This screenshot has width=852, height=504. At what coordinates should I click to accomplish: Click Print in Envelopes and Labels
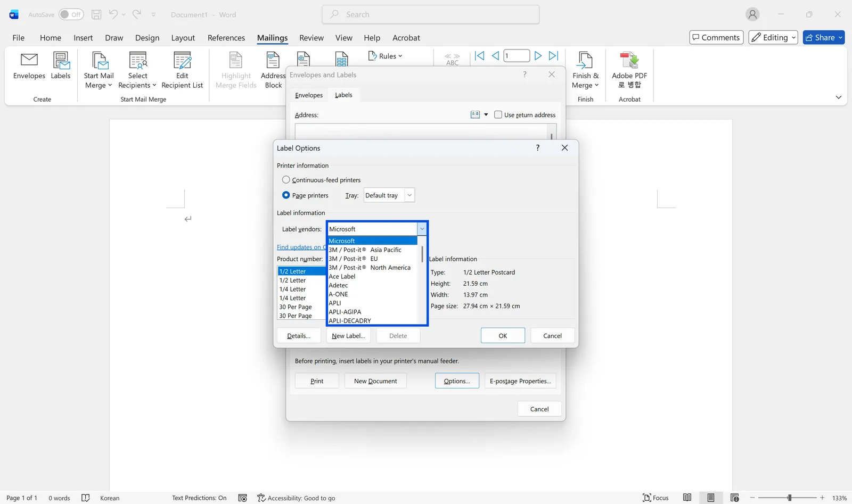click(x=317, y=381)
